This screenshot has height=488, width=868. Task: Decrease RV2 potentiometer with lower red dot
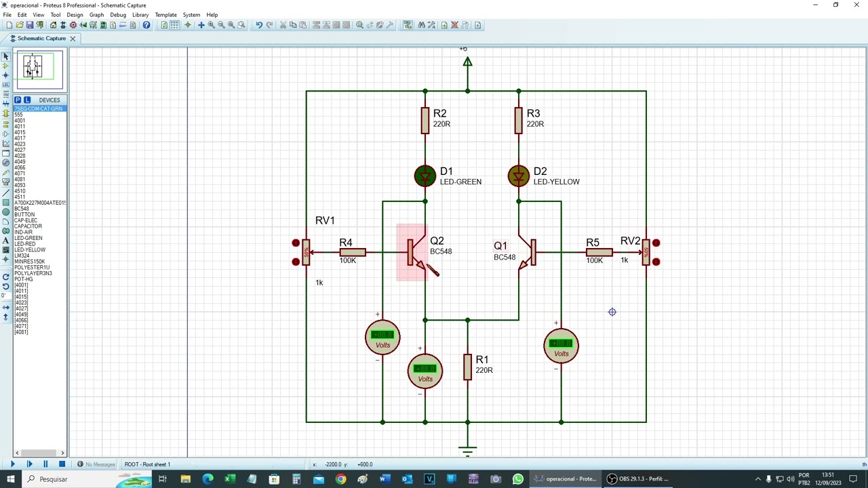pyautogui.click(x=656, y=262)
